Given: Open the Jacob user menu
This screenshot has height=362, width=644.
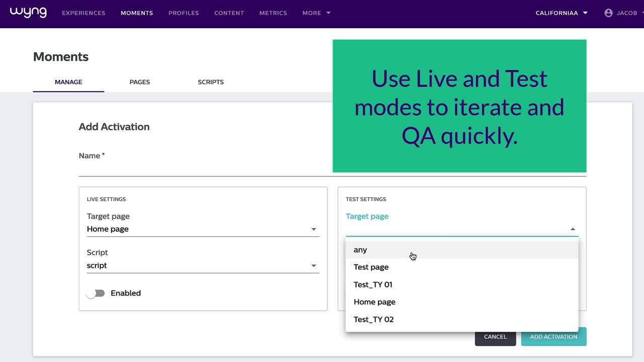Looking at the screenshot, I should [624, 13].
